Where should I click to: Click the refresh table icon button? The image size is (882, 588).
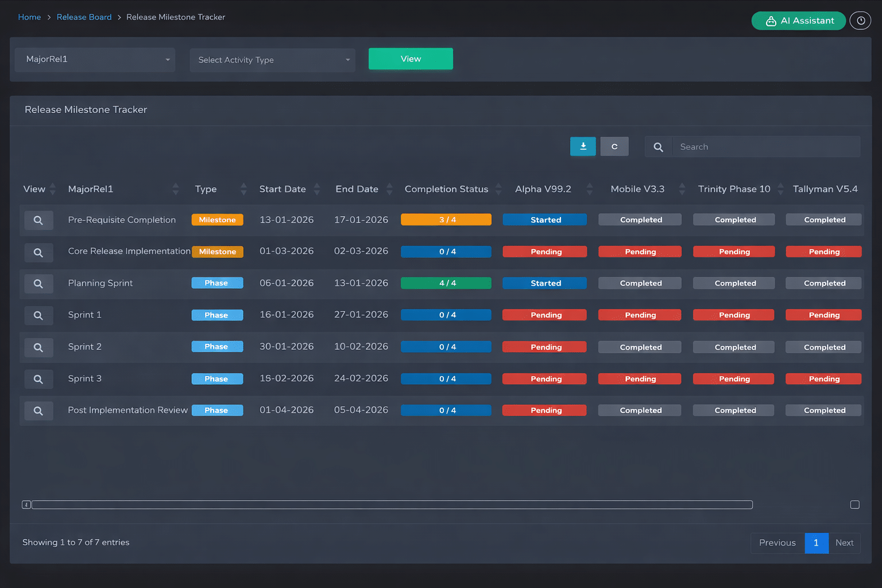tap(614, 146)
